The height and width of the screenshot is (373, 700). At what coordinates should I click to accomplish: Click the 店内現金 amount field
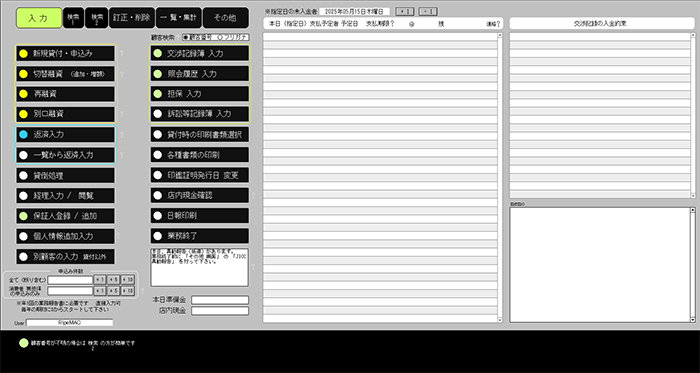(220, 311)
